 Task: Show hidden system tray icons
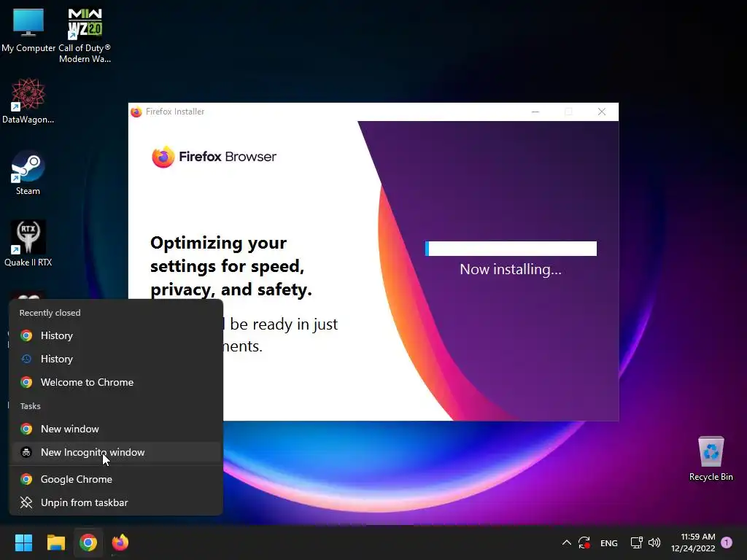[566, 542]
